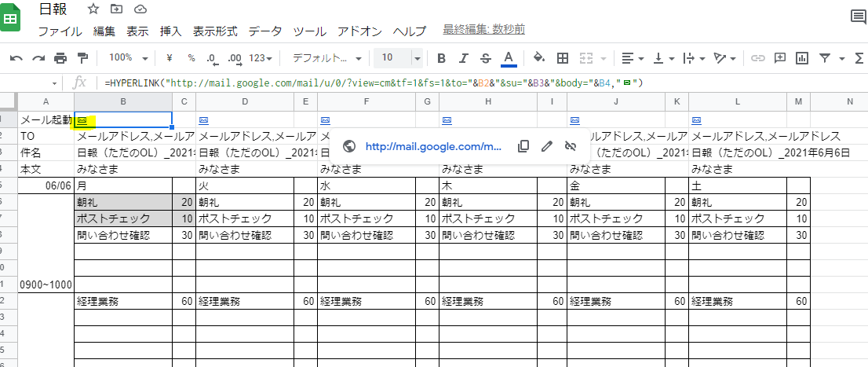This screenshot has height=367, width=868.
Task: Select column N header
Action: (x=850, y=101)
